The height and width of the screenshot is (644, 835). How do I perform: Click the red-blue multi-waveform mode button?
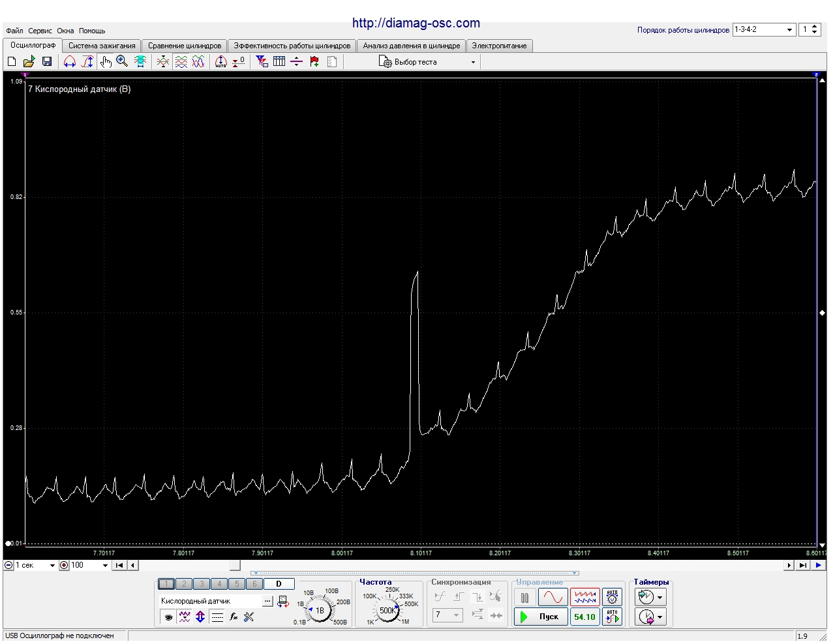(584, 597)
